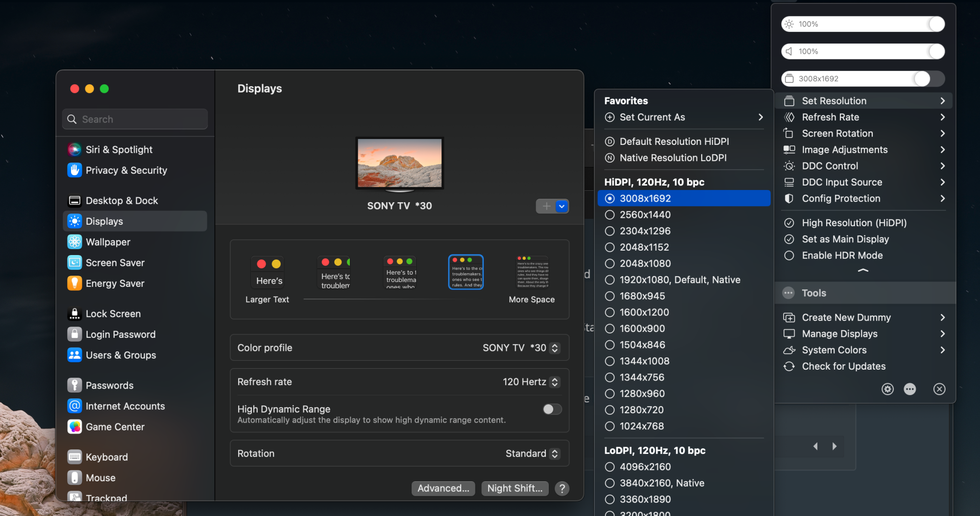Select Native Resolution LoDPI favorite

(684, 158)
